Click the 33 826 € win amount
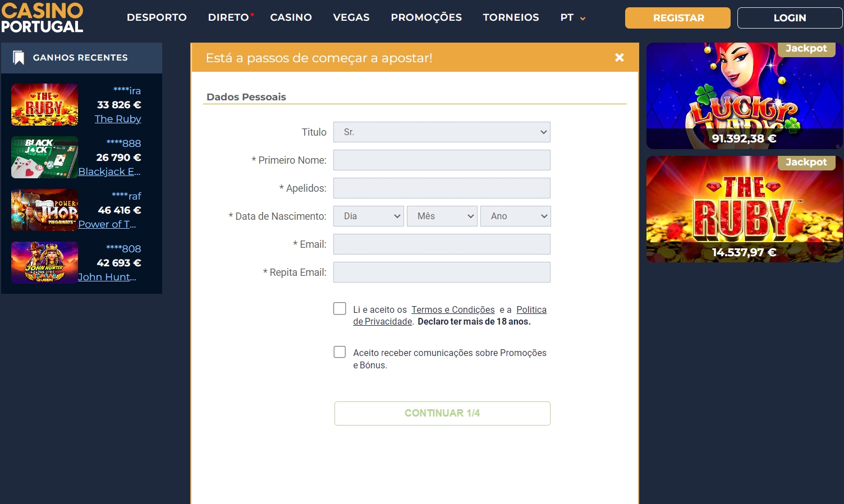 (119, 105)
